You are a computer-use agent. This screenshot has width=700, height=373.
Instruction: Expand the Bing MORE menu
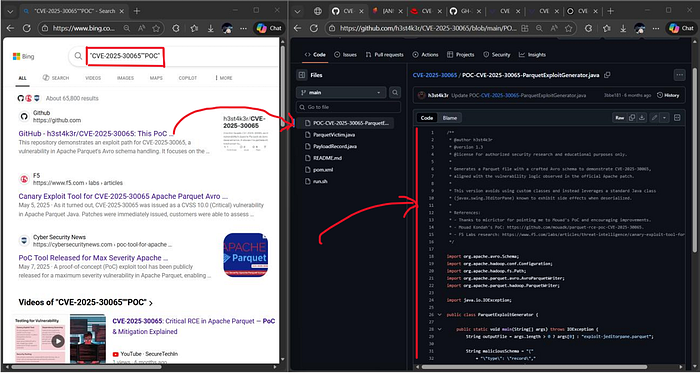click(224, 78)
